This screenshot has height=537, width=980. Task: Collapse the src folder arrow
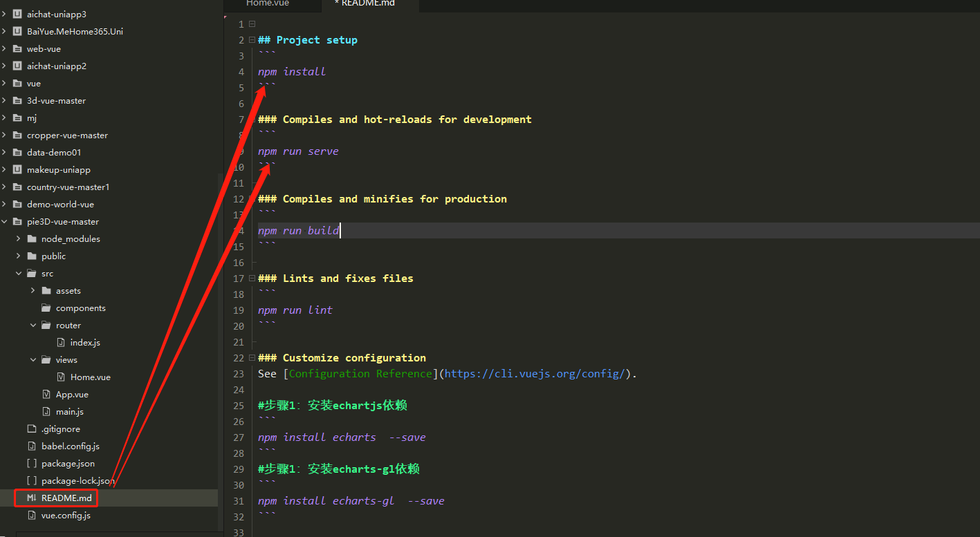point(18,273)
